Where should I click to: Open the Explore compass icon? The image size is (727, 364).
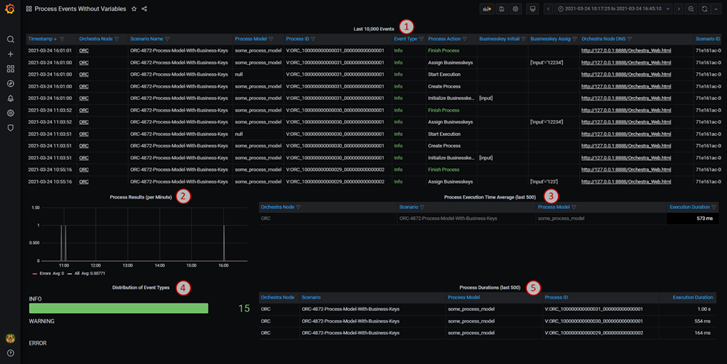pos(10,83)
